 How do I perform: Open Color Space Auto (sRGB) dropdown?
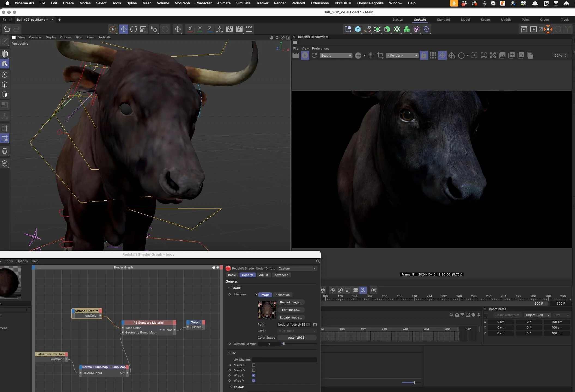click(296, 338)
